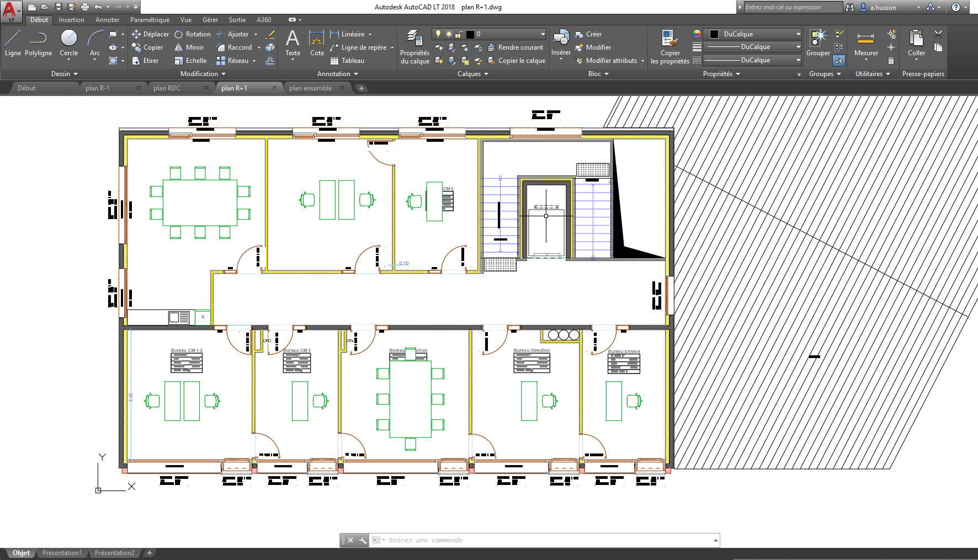This screenshot has width=978, height=560.
Task: Click the Tableau tool
Action: (347, 61)
